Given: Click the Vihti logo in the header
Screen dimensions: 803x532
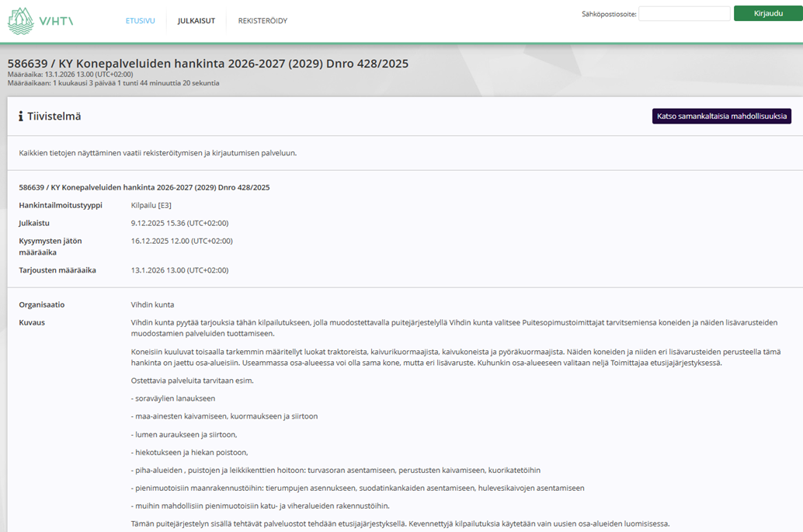Looking at the screenshot, I should tap(40, 21).
